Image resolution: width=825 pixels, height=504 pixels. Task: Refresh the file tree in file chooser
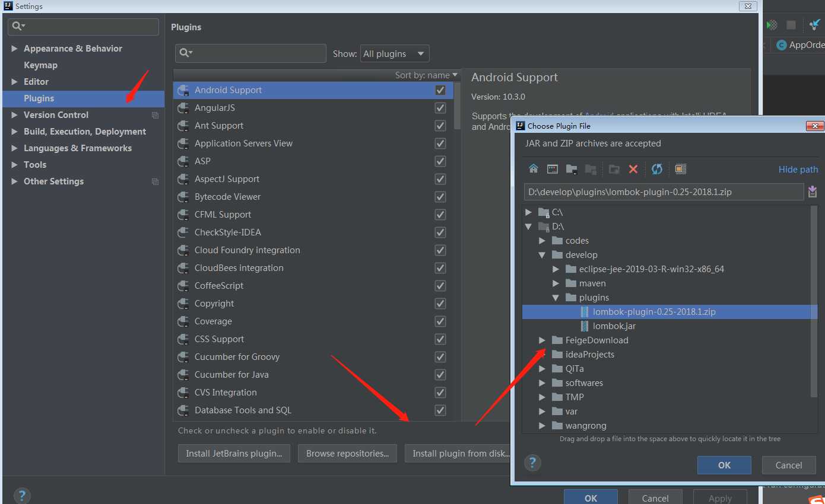[657, 169]
